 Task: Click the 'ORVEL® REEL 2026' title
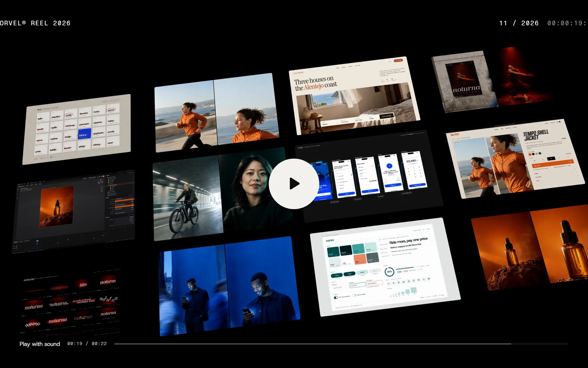point(35,23)
